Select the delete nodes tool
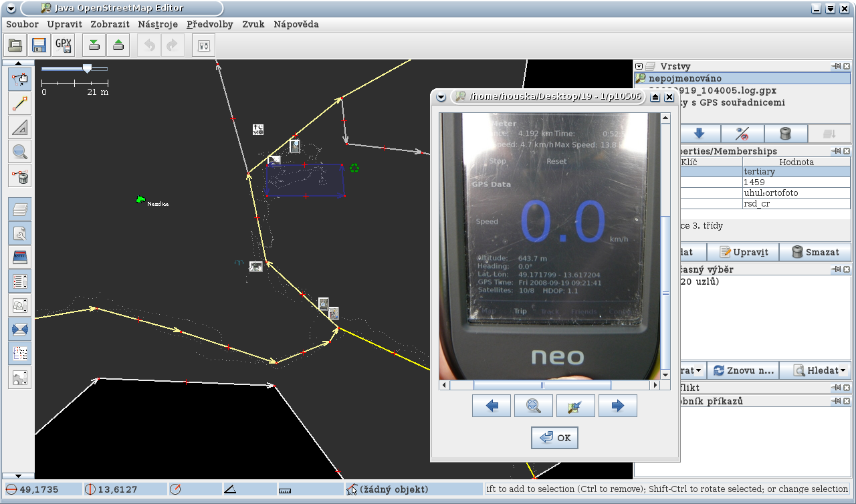This screenshot has height=504, width=856. [x=20, y=176]
